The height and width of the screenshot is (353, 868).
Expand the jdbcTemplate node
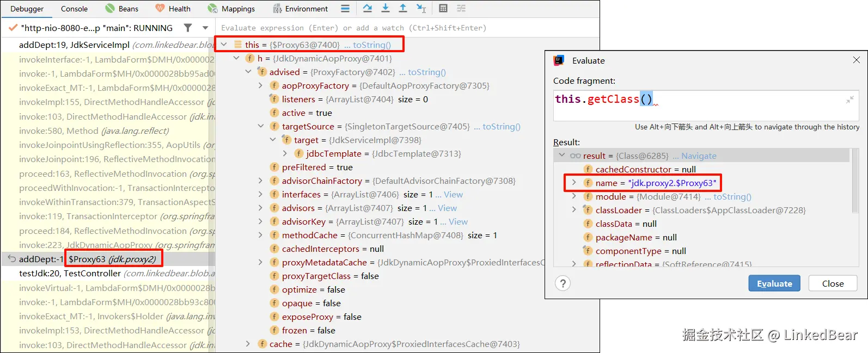pyautogui.click(x=285, y=153)
